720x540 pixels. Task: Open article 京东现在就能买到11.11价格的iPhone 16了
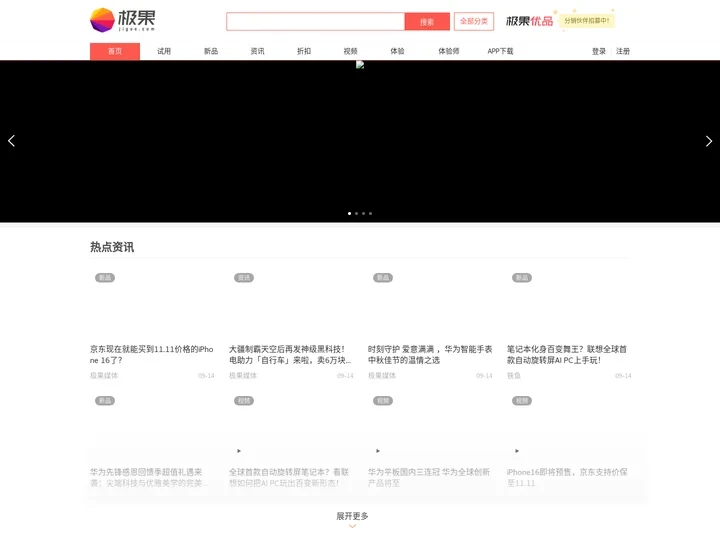tap(152, 354)
